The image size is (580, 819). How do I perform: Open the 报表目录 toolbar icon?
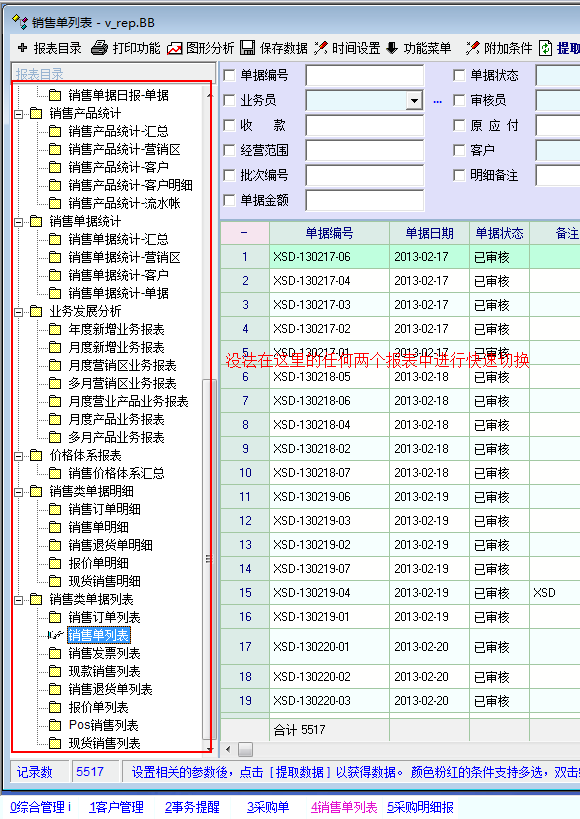[x=22, y=48]
